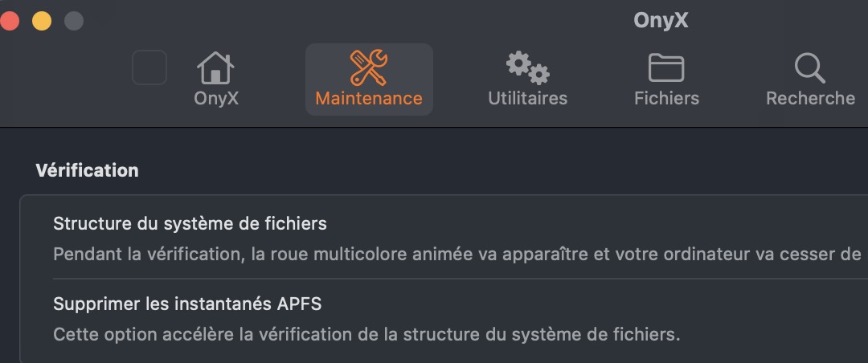Viewport: 868px width, 363px height.
Task: Click the Fichiers folder icon
Action: [x=666, y=67]
